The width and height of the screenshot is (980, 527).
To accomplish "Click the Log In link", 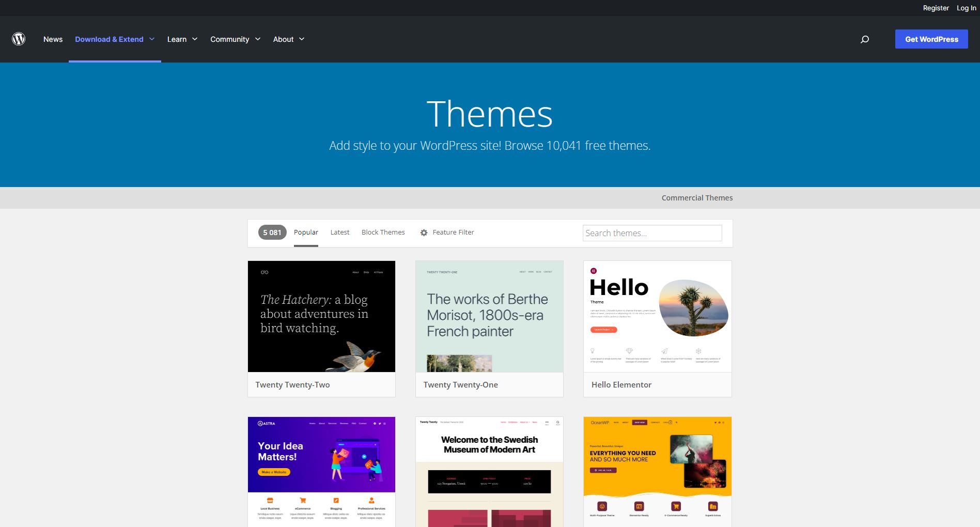I will point(967,8).
